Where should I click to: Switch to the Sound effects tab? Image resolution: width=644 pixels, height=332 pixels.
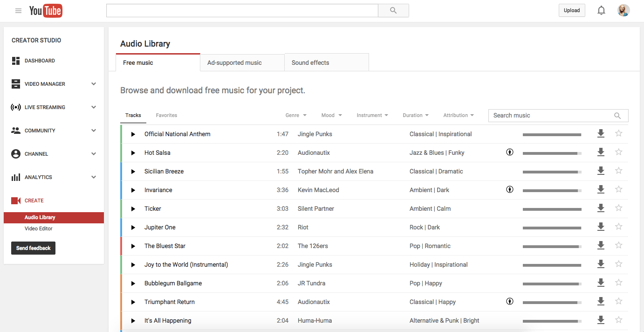pos(327,62)
